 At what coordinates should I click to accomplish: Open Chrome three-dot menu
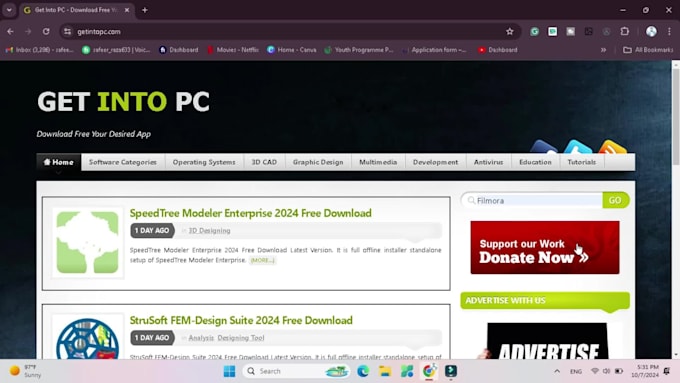tap(670, 32)
